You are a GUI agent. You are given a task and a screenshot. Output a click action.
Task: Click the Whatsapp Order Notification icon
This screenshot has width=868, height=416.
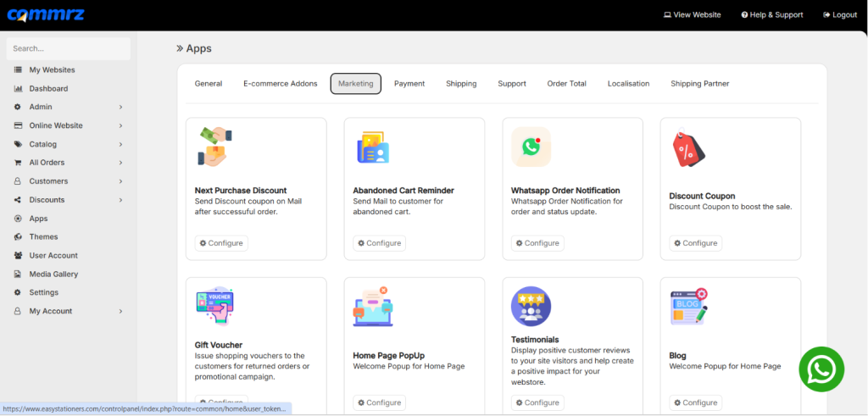(x=531, y=147)
